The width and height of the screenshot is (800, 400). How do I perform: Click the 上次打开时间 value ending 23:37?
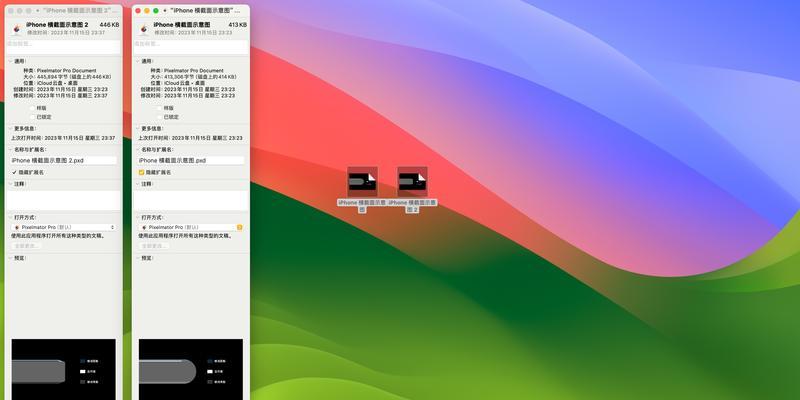click(80, 138)
